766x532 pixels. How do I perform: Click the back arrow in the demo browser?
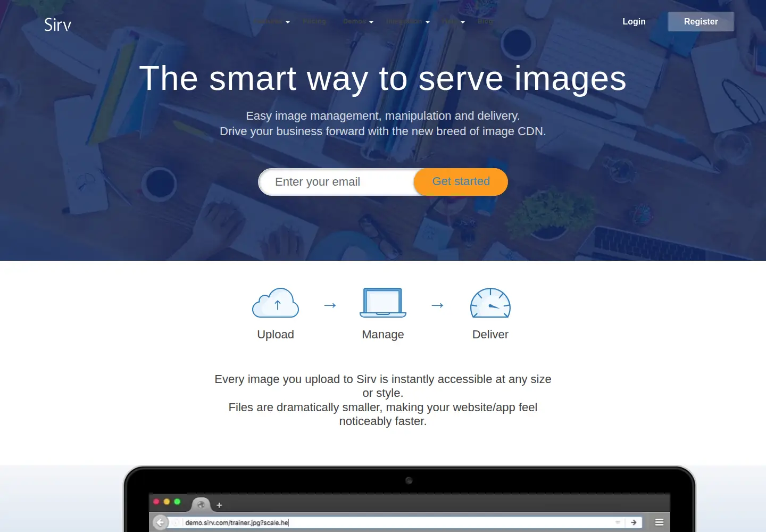point(160,522)
